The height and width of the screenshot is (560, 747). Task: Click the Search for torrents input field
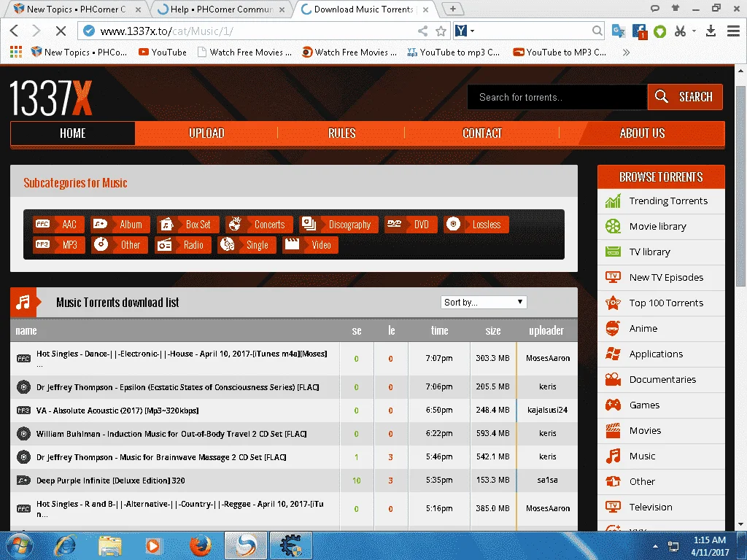[557, 97]
